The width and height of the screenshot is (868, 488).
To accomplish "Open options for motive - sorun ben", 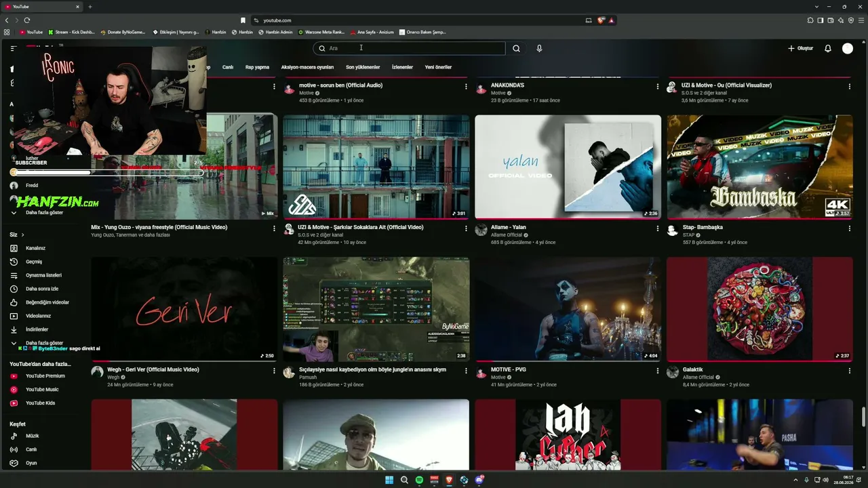I will [466, 87].
